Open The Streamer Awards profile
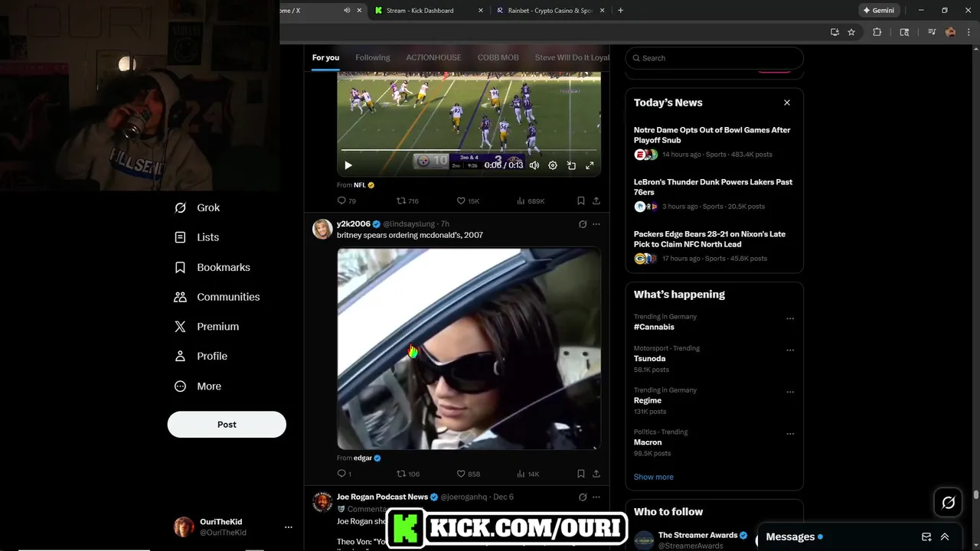 pos(697,535)
